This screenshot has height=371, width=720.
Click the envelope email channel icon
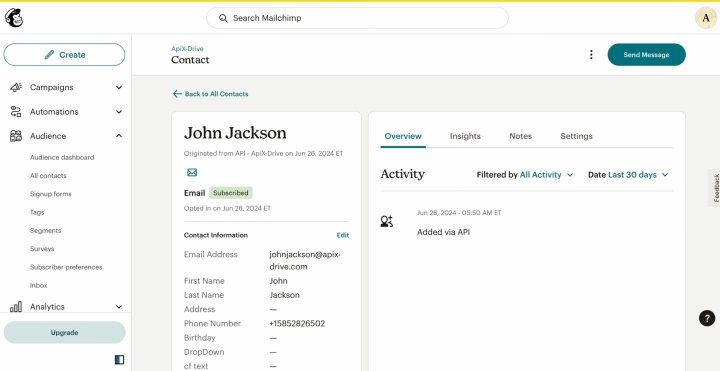click(192, 173)
